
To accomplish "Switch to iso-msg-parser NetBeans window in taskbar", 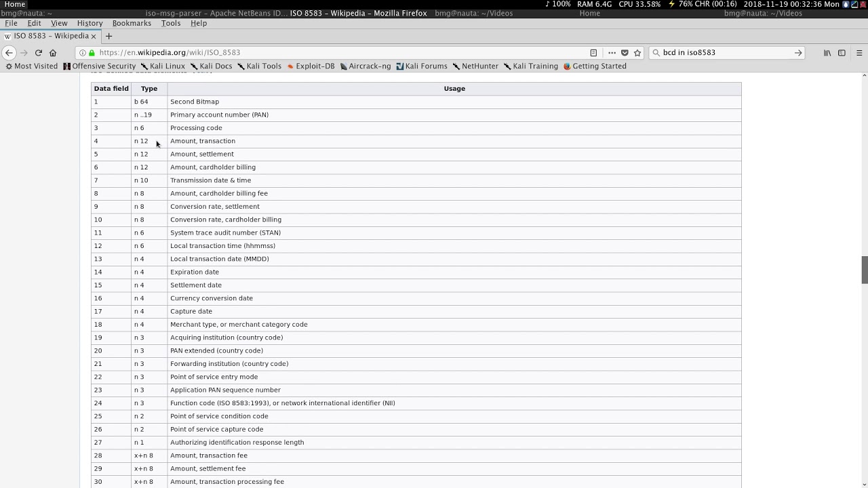I will coord(216,14).
